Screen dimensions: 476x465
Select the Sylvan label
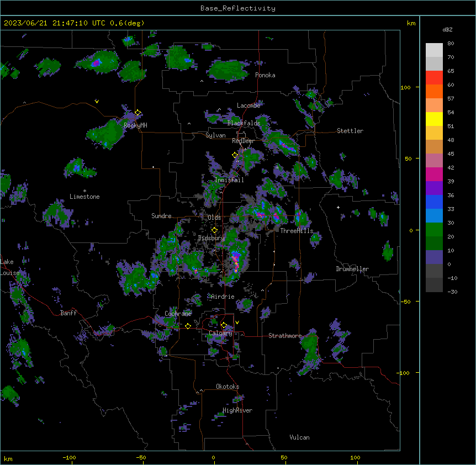click(215, 135)
